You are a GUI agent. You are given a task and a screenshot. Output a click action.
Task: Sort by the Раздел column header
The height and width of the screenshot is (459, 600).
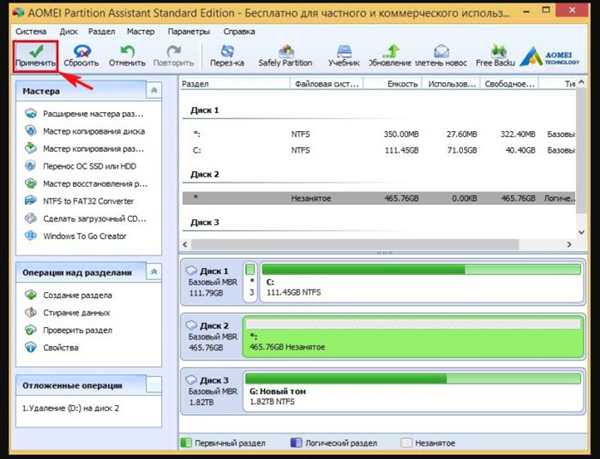(234, 84)
